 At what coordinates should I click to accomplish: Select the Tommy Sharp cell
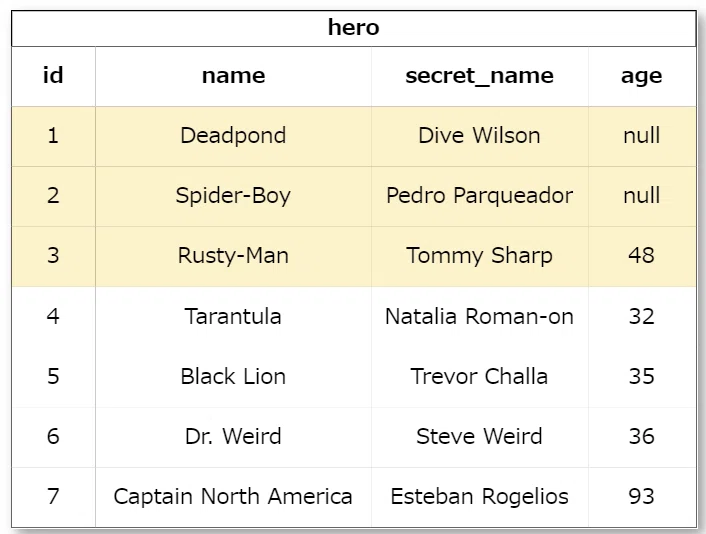point(480,256)
